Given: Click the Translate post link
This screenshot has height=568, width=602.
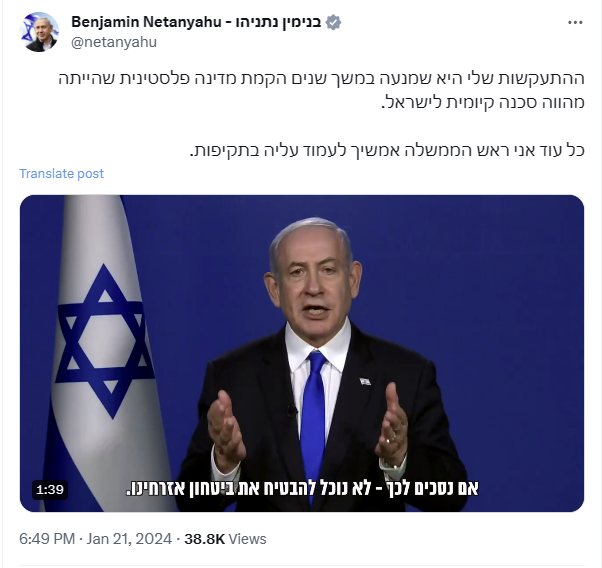Looking at the screenshot, I should (61, 174).
